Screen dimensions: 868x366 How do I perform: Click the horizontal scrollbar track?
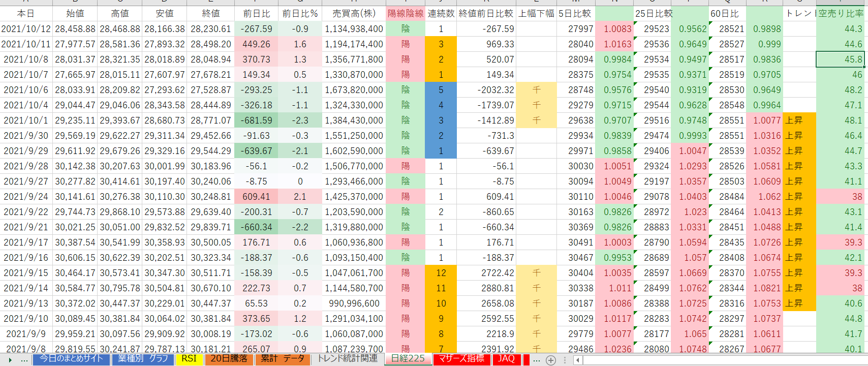[x=722, y=360]
